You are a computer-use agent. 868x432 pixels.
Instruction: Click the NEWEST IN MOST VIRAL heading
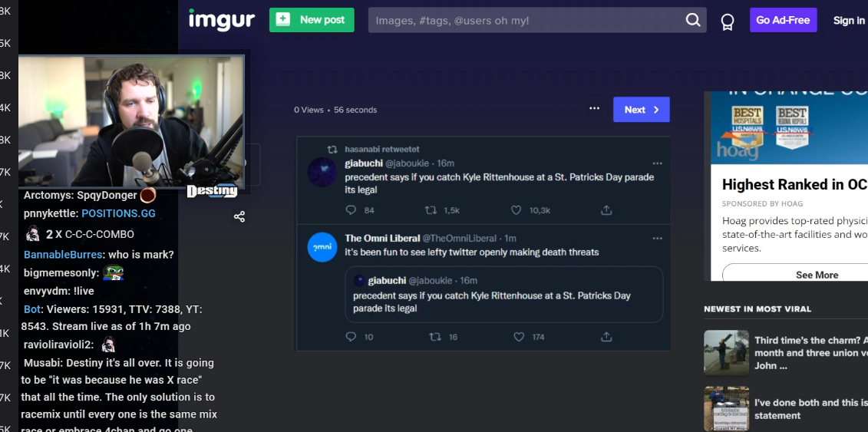click(757, 309)
